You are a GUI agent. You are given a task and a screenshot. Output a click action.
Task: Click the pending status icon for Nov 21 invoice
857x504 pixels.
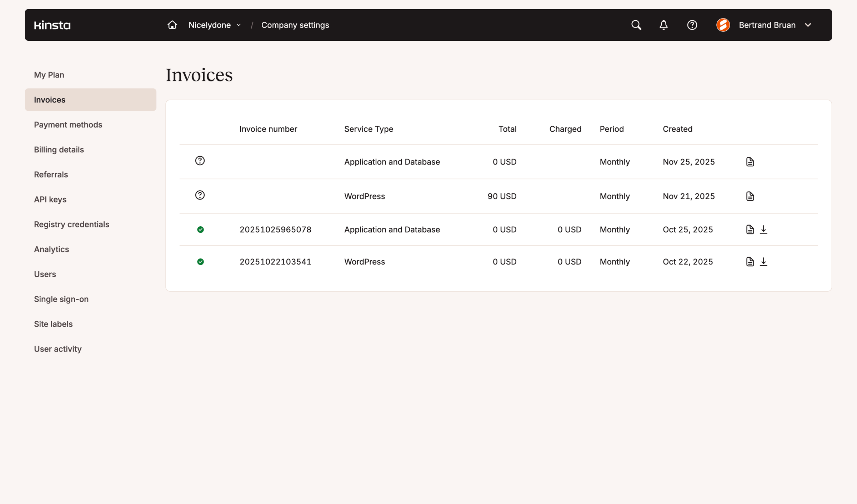click(x=200, y=195)
